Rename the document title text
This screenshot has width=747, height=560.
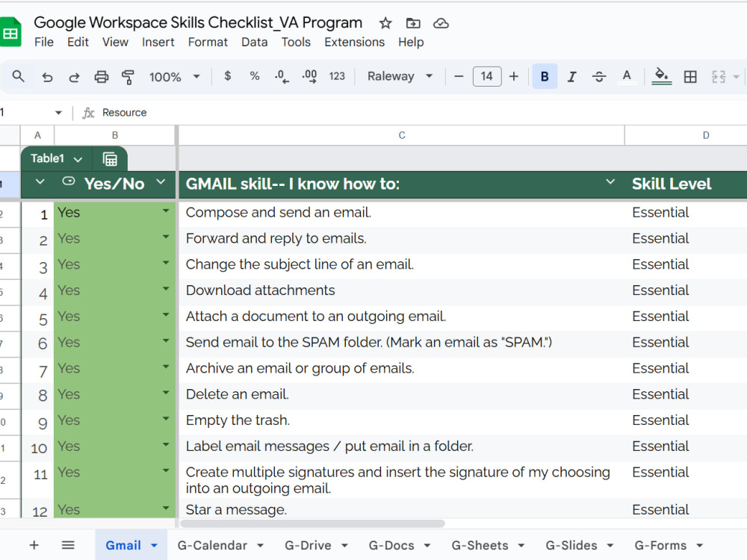pos(198,22)
